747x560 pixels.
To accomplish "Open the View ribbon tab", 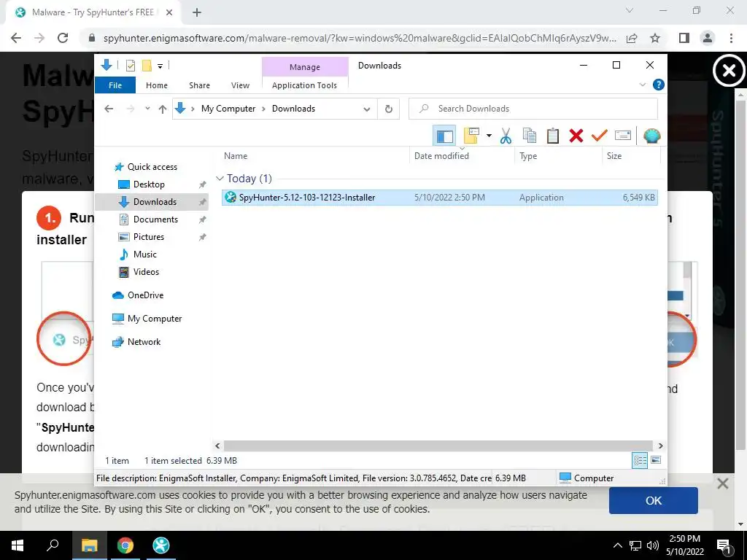I will pyautogui.click(x=240, y=85).
